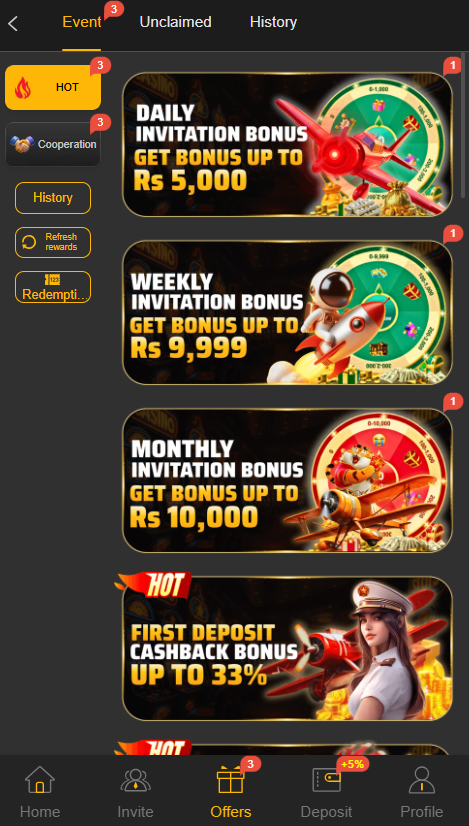Switch to the History tab at top
The image size is (469, 826).
[x=273, y=22]
